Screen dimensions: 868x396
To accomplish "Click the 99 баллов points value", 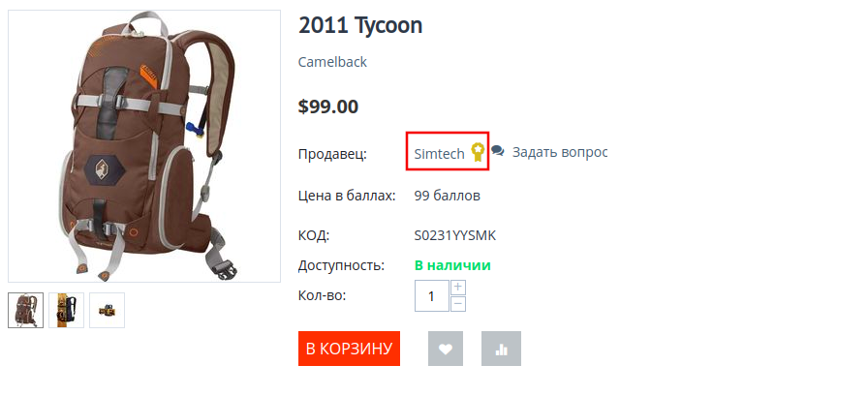I will [447, 196].
